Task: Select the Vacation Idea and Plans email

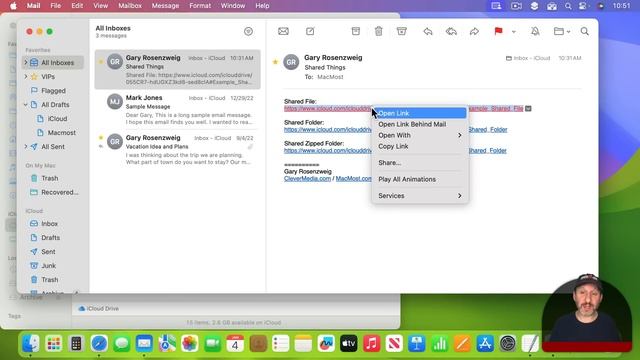Action: (x=178, y=149)
